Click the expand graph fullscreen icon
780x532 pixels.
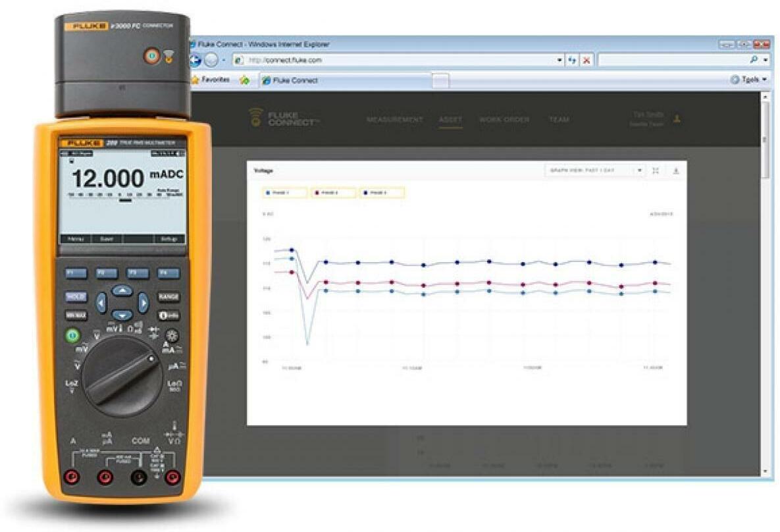(x=656, y=171)
